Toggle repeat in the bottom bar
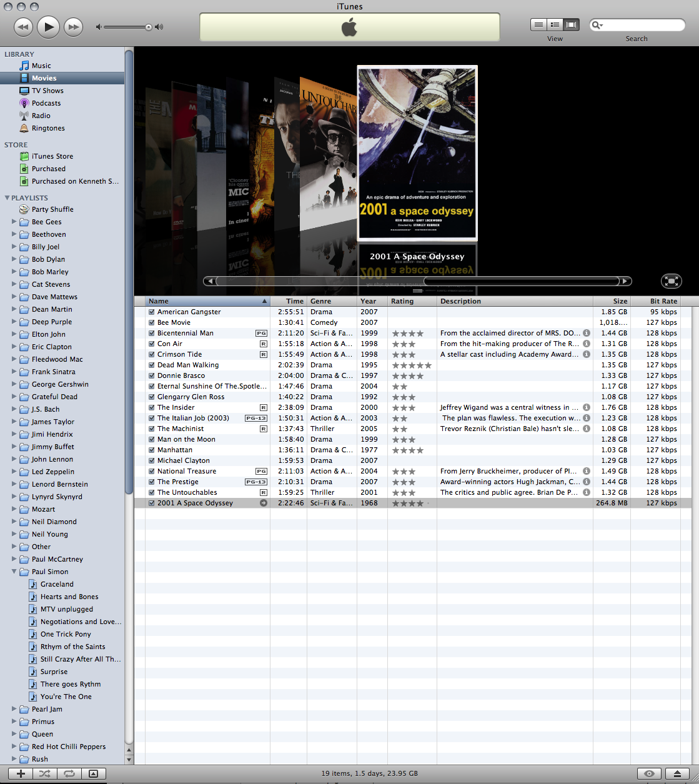 click(x=69, y=773)
